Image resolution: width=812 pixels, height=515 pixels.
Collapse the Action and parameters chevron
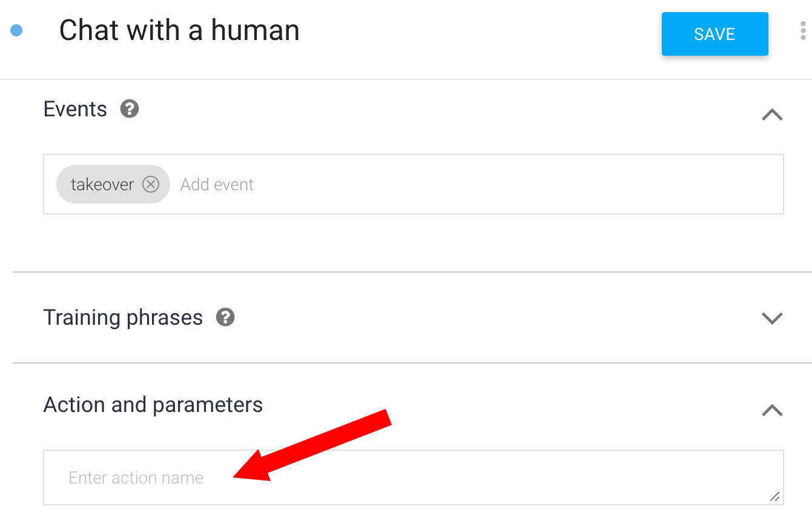tap(772, 410)
